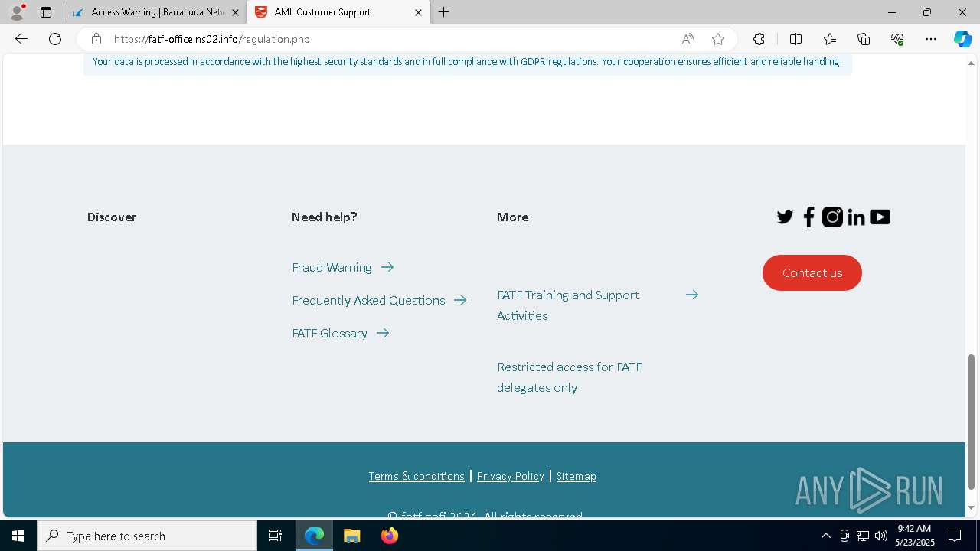Image resolution: width=980 pixels, height=551 pixels.
Task: Open the Twitter social icon
Action: tap(785, 217)
